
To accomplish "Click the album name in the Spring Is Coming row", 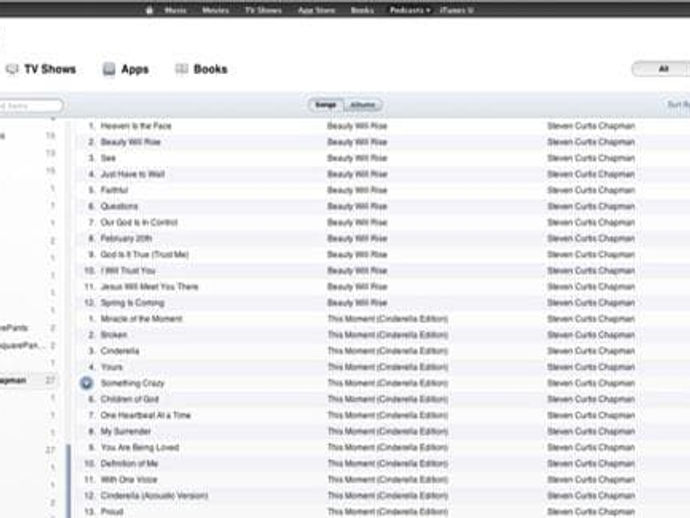I will (x=357, y=303).
